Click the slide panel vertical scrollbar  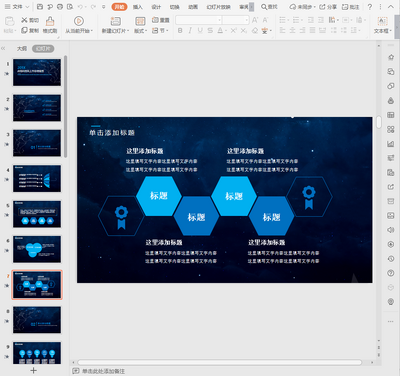66,107
